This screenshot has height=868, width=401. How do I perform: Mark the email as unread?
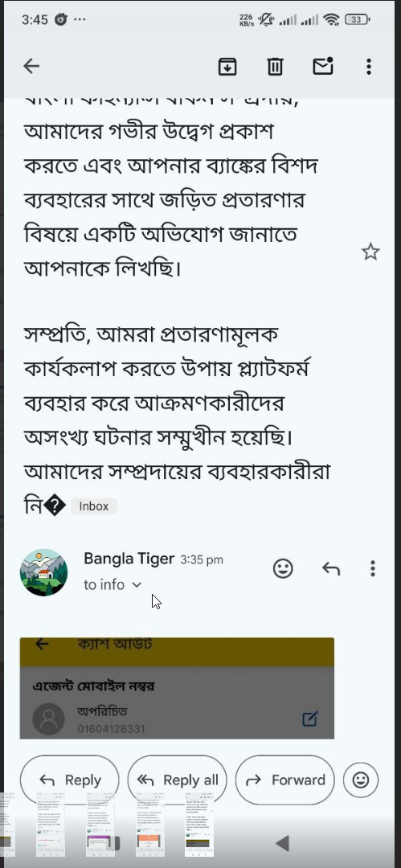tap(323, 66)
